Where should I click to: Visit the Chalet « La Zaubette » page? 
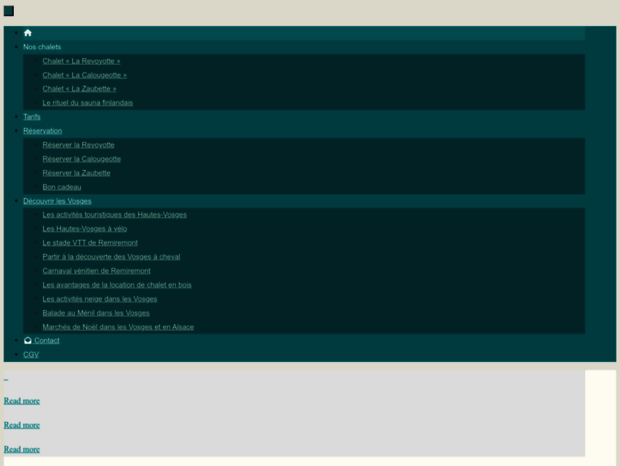point(79,89)
